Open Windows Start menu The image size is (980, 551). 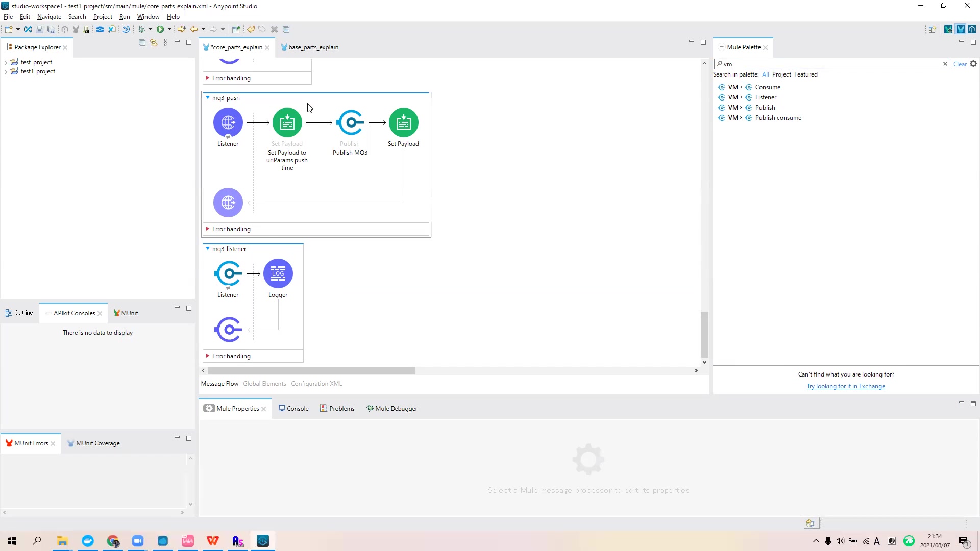pos(12,541)
